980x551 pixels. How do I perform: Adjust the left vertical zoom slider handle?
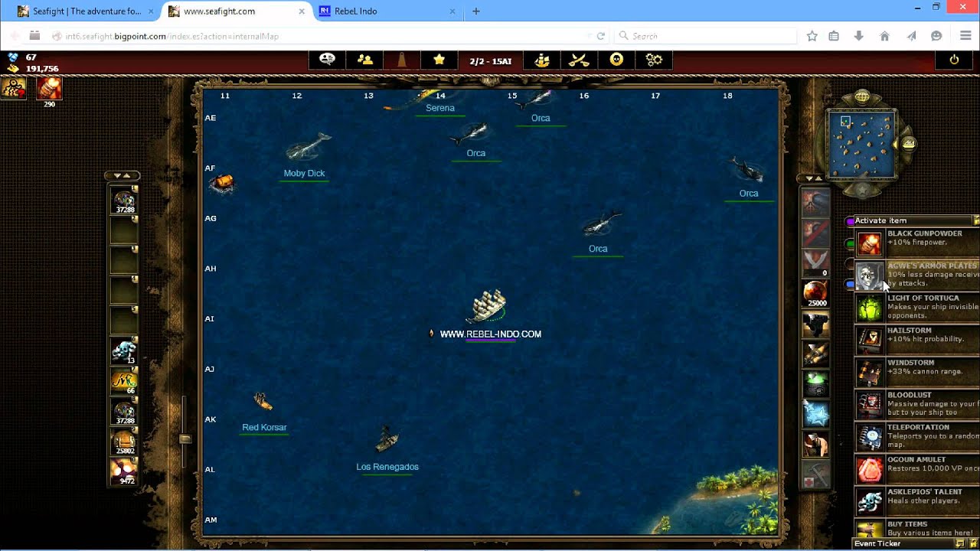185,439
